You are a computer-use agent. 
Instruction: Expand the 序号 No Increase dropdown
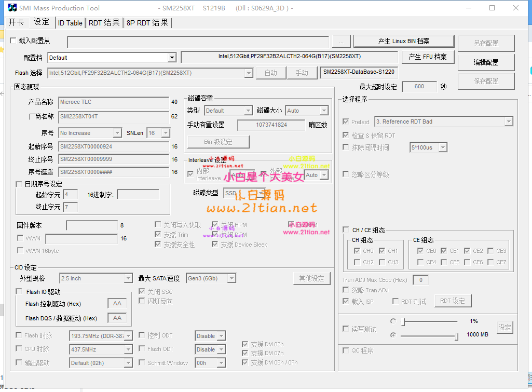click(x=117, y=133)
